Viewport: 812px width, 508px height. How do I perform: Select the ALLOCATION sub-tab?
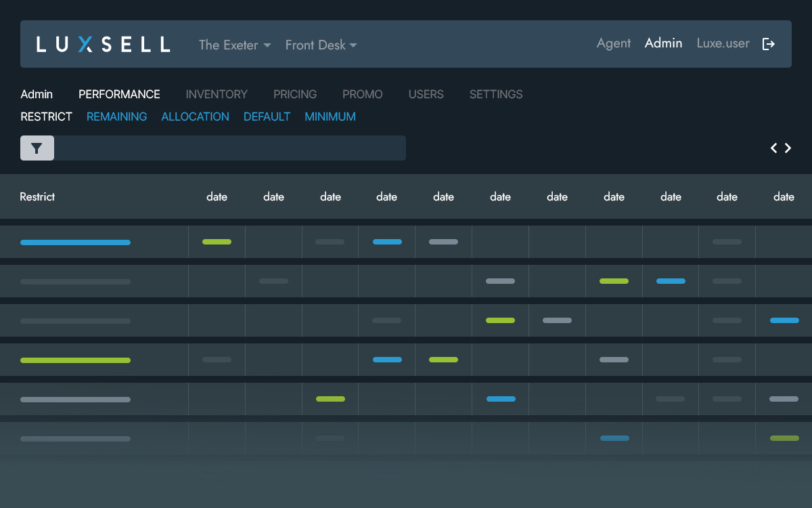[x=195, y=117]
